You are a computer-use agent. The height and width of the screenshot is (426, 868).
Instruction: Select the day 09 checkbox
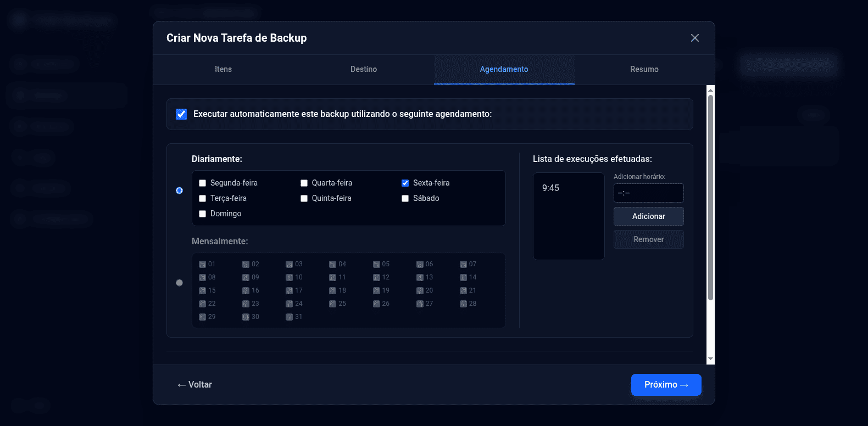246,278
